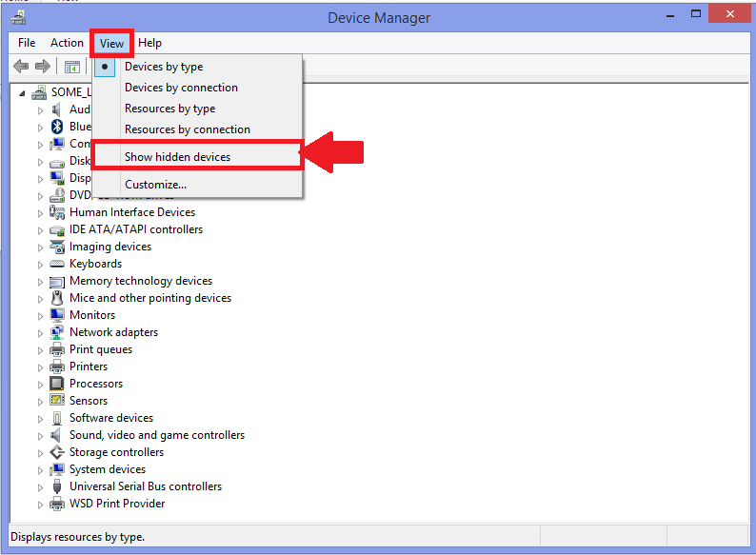Screen dimensions: 756x555
Task: Click the System devices icon
Action: (x=57, y=469)
